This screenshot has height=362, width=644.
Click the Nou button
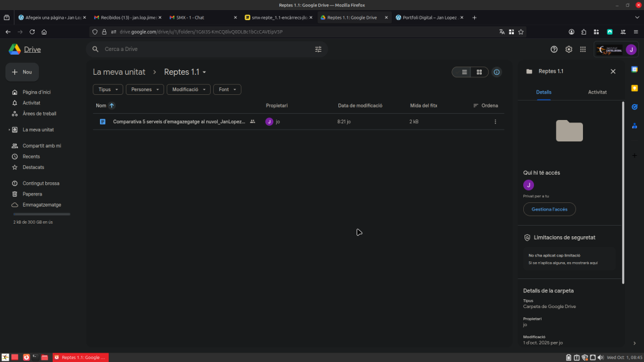pyautogui.click(x=22, y=72)
